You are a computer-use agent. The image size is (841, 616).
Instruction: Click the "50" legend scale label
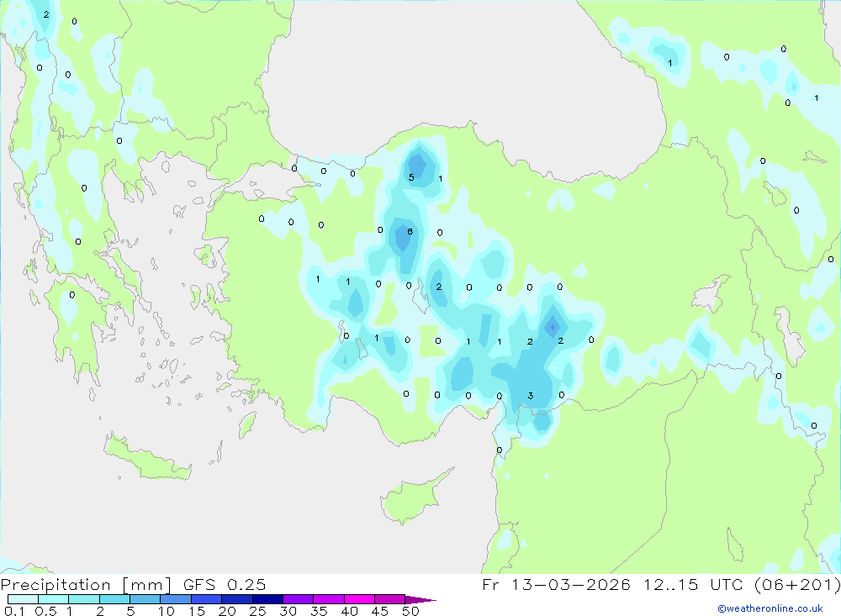click(x=410, y=611)
